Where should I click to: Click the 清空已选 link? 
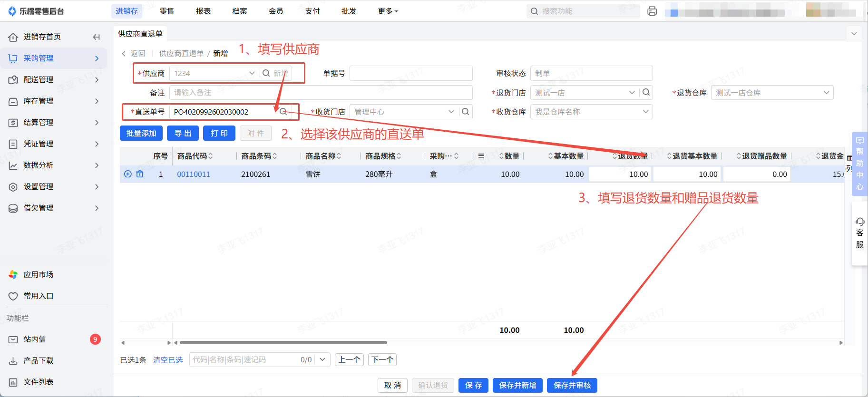[168, 360]
